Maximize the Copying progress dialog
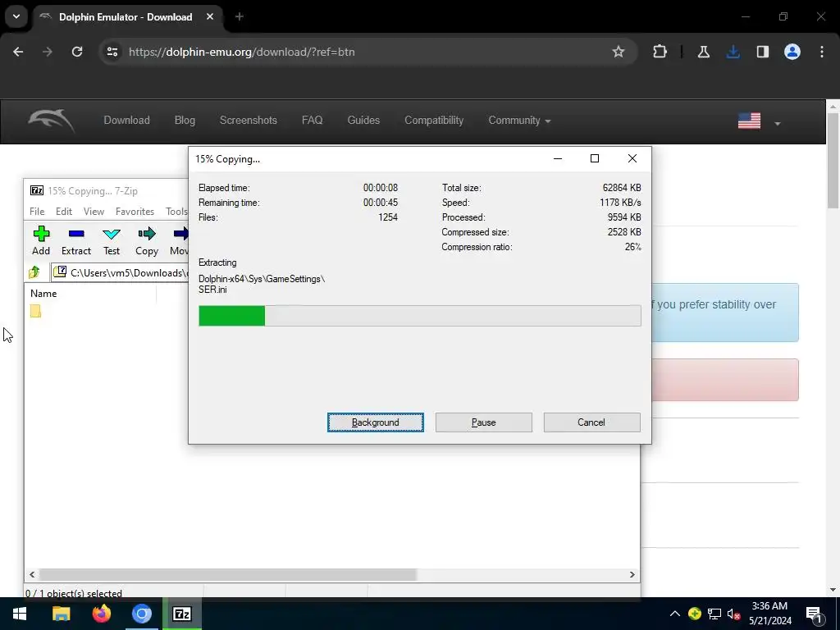 (x=595, y=158)
